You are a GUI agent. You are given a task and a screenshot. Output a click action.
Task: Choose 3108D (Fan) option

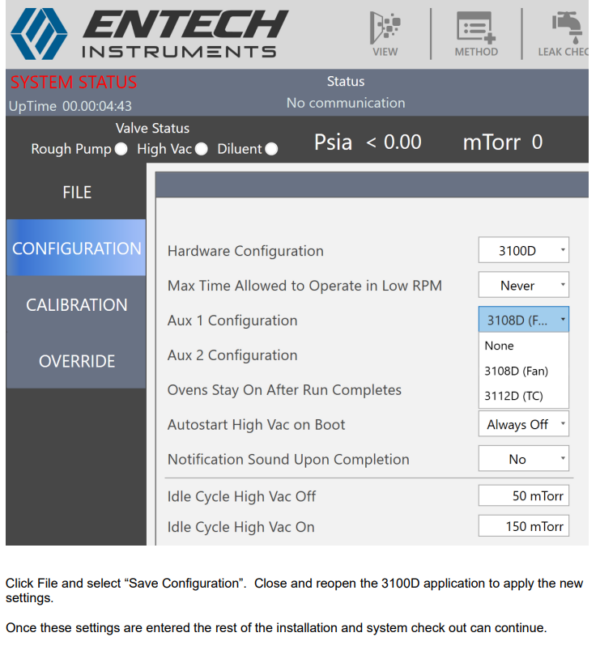point(516,371)
